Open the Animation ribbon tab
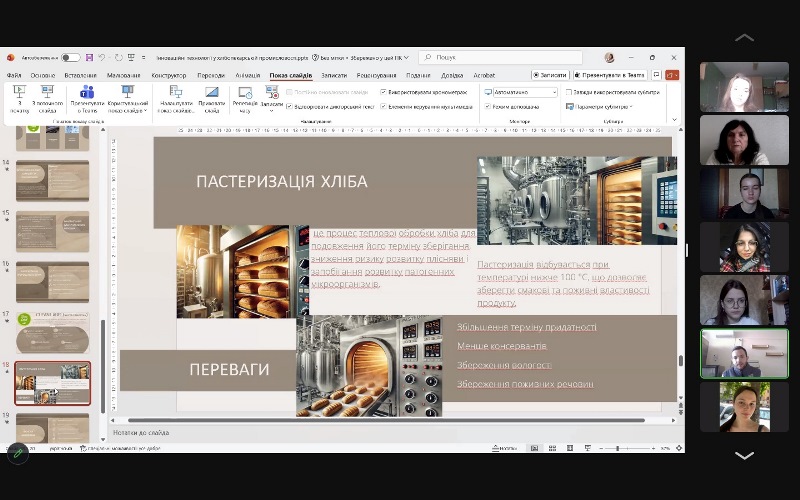This screenshot has height=500, width=800. click(248, 75)
